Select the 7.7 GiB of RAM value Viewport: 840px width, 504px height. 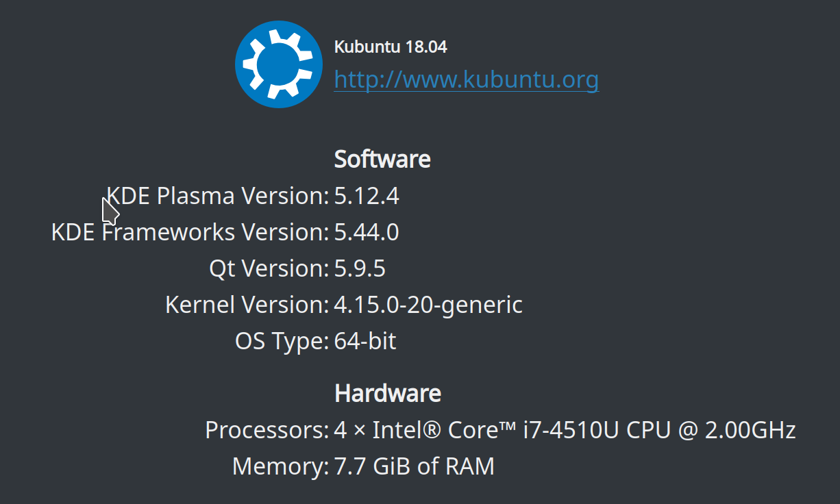(413, 466)
